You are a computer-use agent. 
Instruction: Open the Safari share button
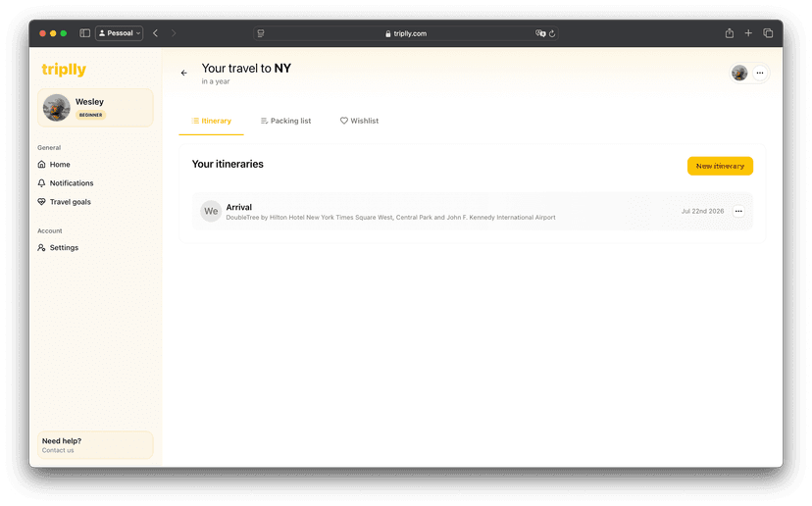730,33
